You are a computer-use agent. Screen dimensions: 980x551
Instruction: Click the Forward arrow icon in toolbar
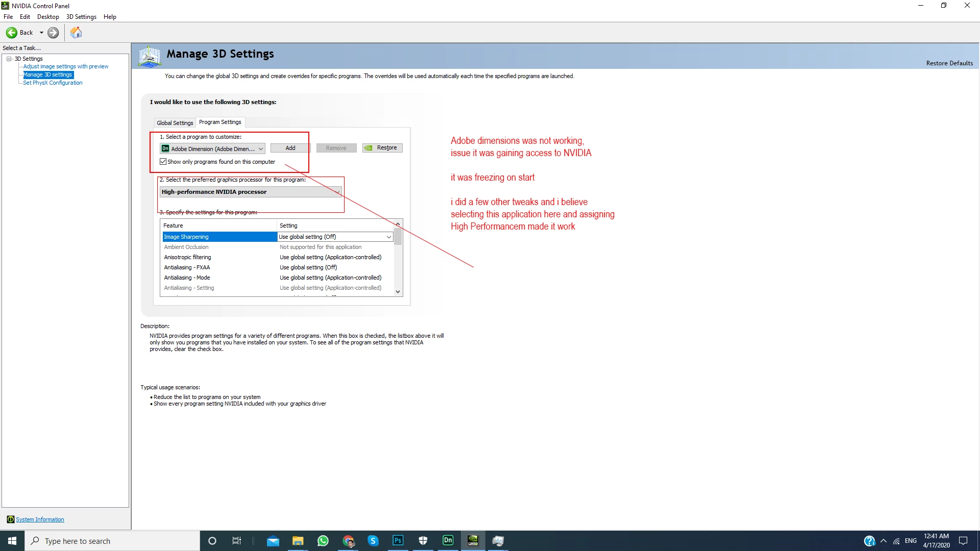point(53,33)
